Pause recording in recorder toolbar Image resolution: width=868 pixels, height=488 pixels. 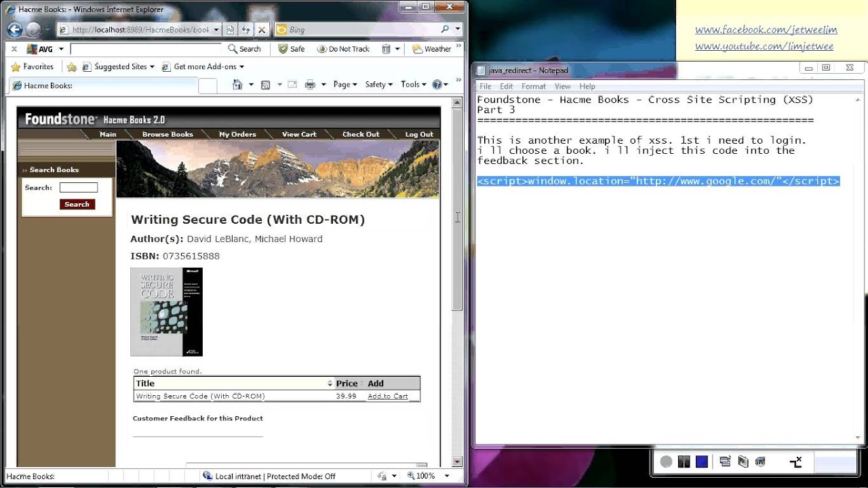684,462
